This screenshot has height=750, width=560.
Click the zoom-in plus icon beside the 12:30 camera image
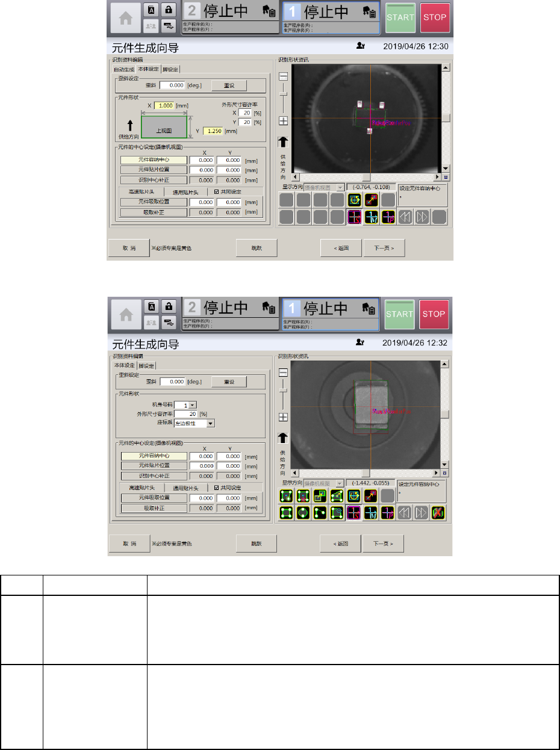[283, 120]
